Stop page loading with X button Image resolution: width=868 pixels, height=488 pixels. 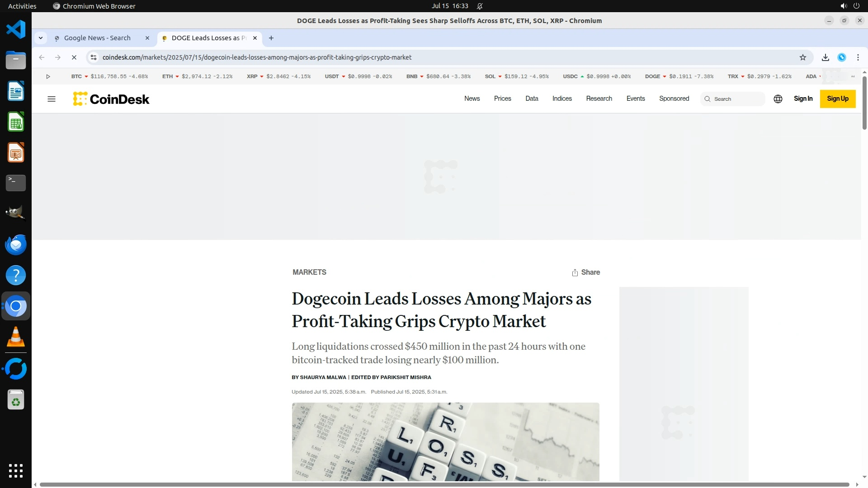[74, 57]
